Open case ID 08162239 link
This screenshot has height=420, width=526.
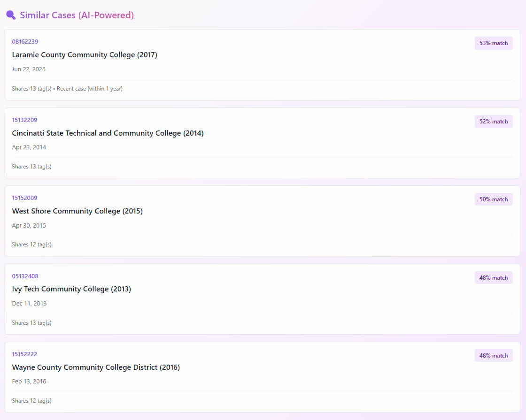pos(25,42)
